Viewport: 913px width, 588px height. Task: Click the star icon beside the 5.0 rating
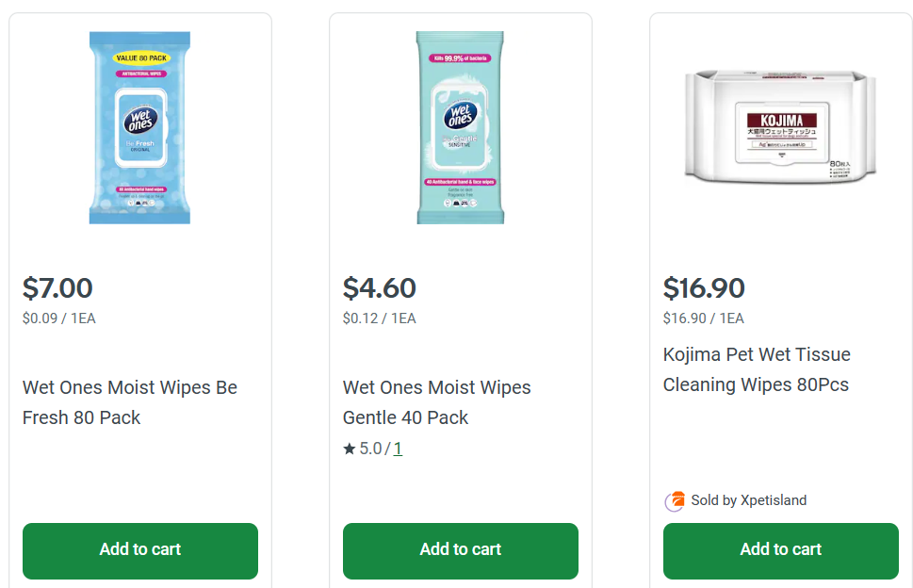(x=350, y=449)
